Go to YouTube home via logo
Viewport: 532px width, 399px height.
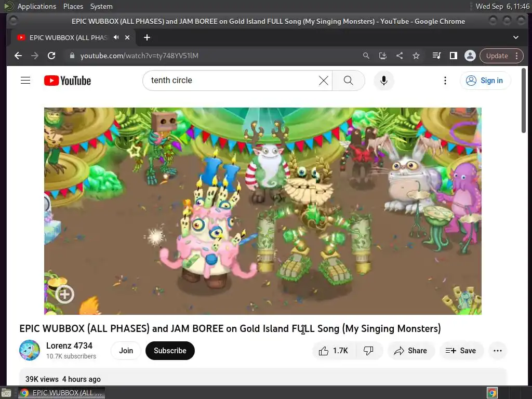68,81
